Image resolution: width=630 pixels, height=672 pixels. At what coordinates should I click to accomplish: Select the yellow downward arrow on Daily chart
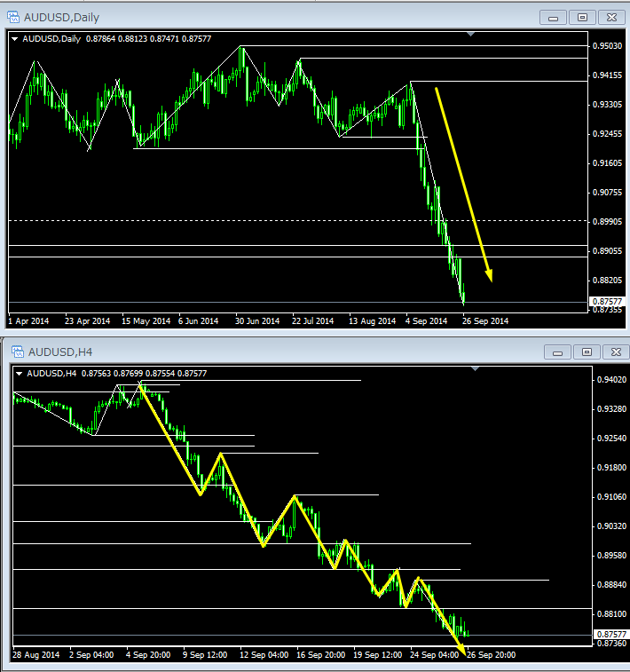coord(461,182)
